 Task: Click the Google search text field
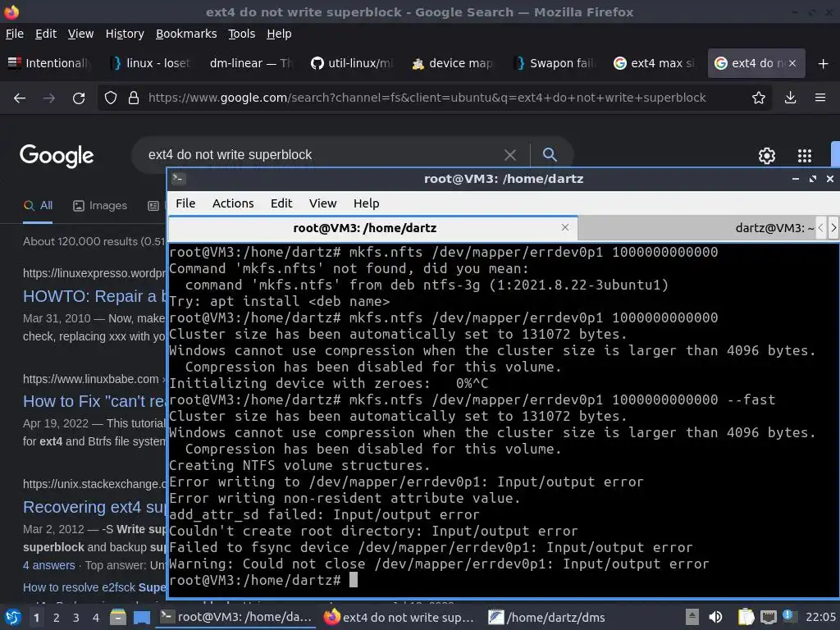tap(322, 155)
